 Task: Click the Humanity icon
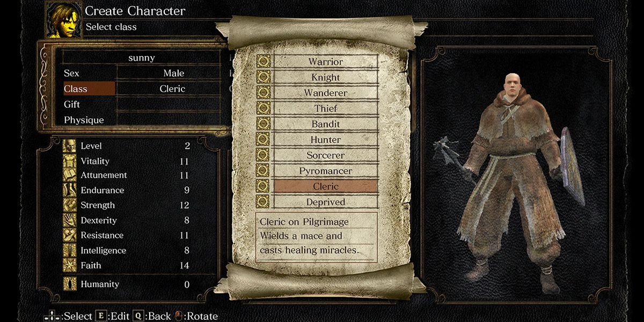click(x=70, y=284)
